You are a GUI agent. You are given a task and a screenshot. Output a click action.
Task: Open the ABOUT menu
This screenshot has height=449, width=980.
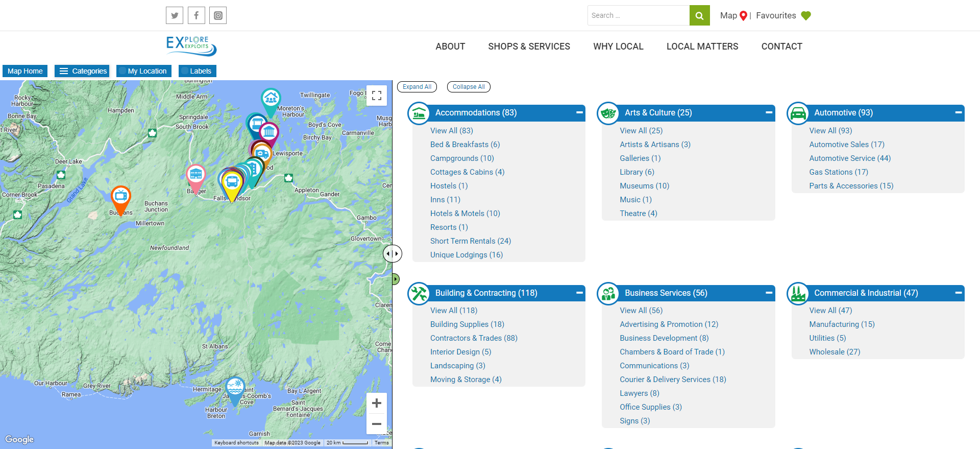tap(450, 46)
